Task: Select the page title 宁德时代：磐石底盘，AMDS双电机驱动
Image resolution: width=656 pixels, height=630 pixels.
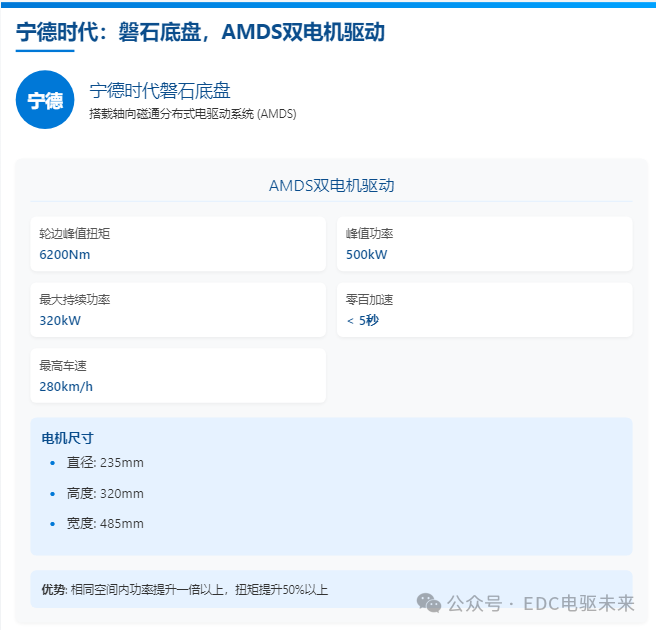Action: pos(200,32)
